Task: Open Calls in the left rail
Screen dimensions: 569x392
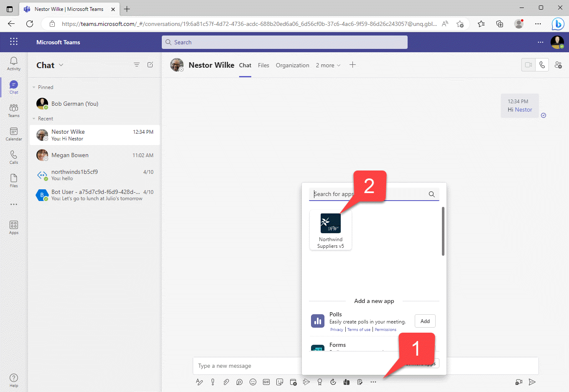Action: (14, 157)
